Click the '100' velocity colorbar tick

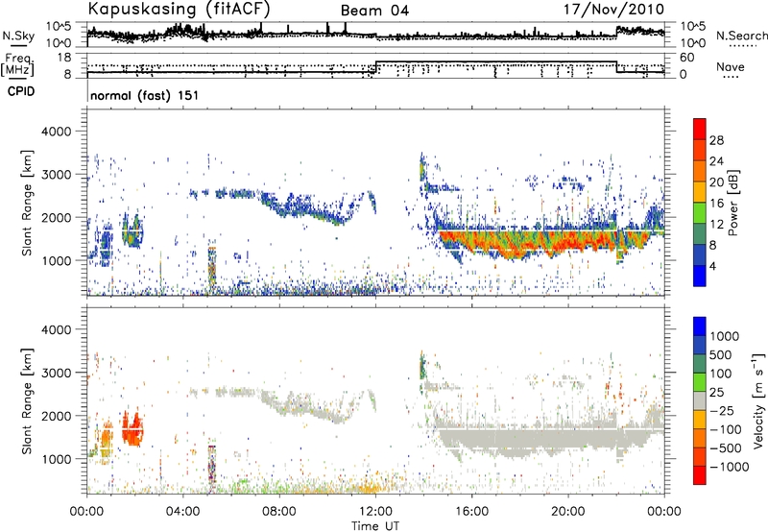tap(721, 374)
